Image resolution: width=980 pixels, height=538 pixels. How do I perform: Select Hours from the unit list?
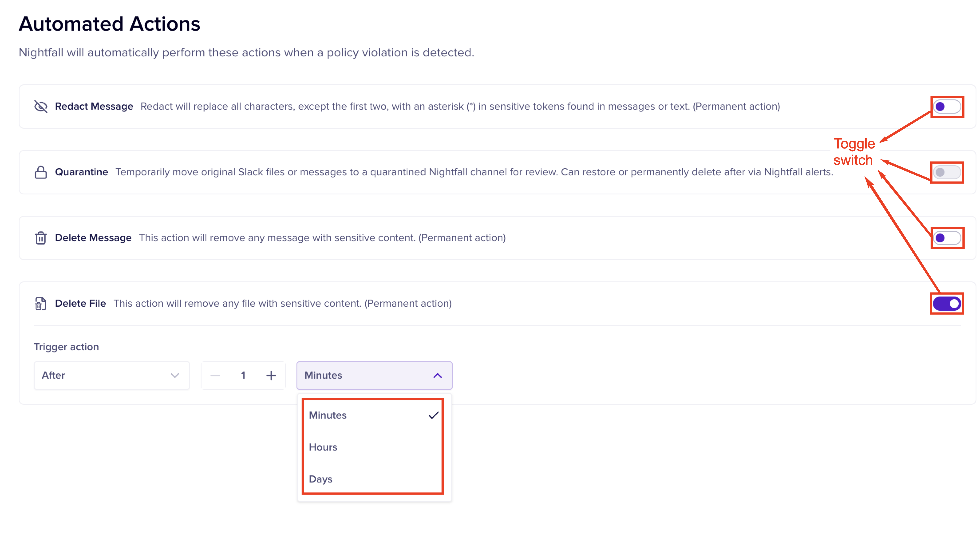point(323,447)
